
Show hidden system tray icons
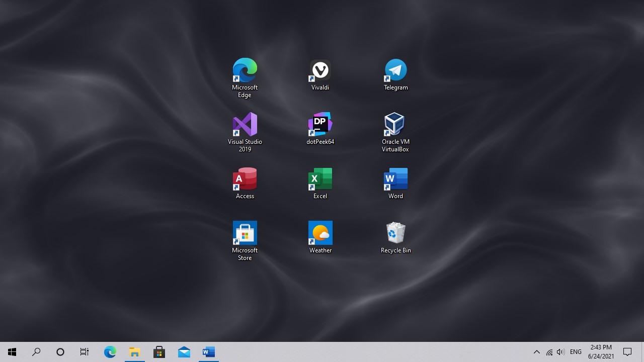pos(536,352)
